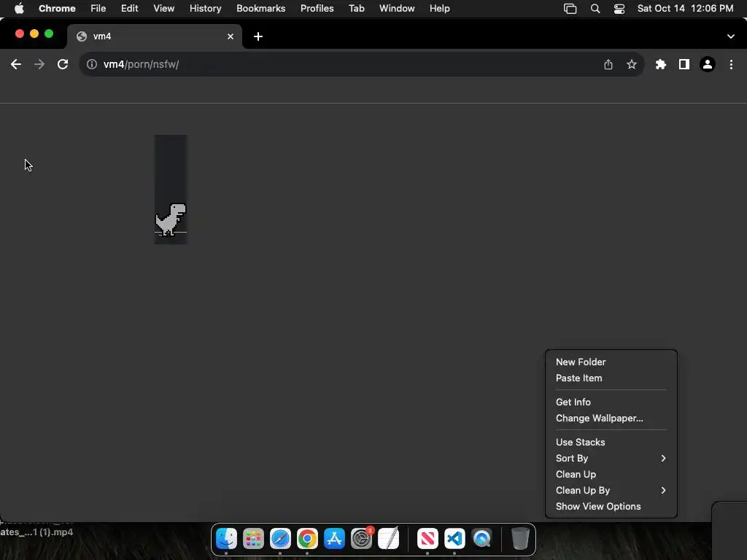The image size is (747, 560).
Task: Open the Help menu
Action: tap(440, 9)
